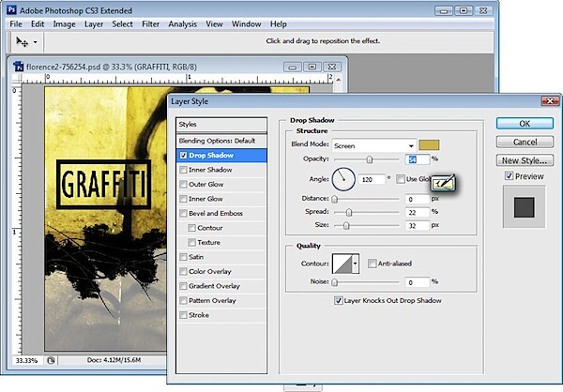Click the Angle value field showing 120
The height and width of the screenshot is (392, 563).
(x=372, y=179)
